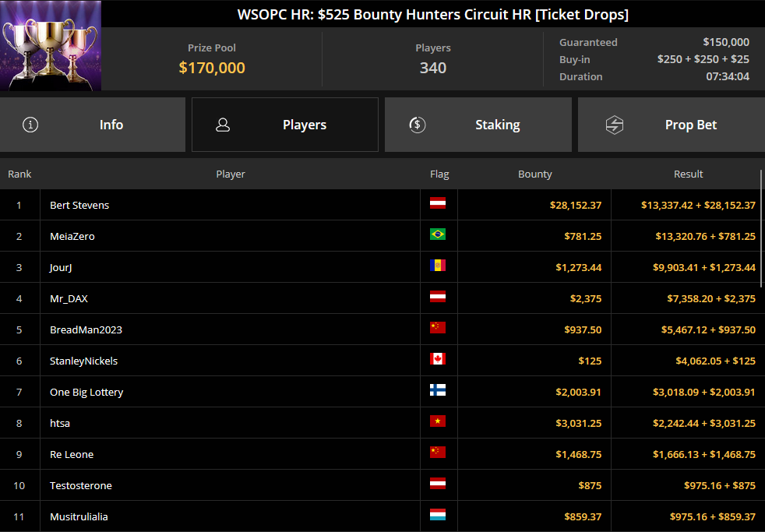Click bounty value $2,003.91
Viewport: 765px width, 532px height.
point(579,393)
